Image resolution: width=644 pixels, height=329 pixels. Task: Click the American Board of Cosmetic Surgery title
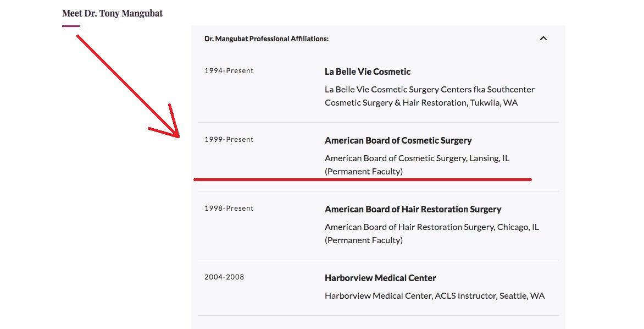pyautogui.click(x=398, y=141)
